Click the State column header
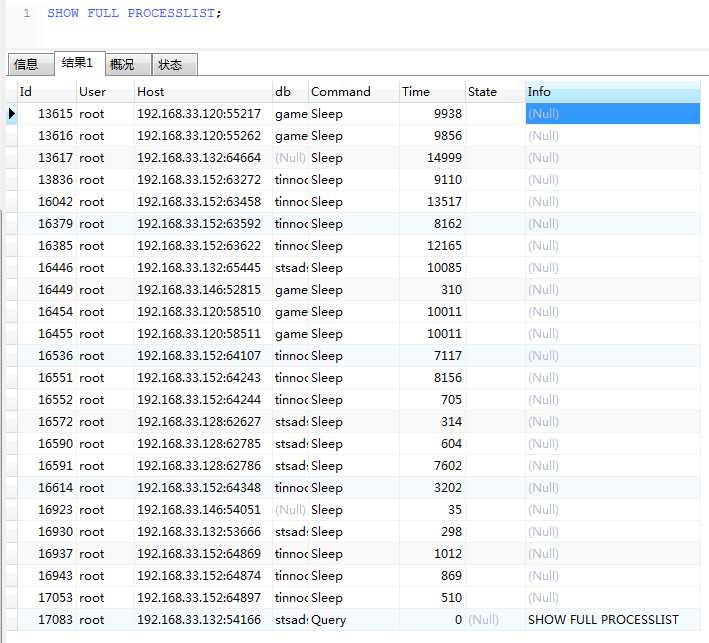The height and width of the screenshot is (643, 709). point(496,92)
